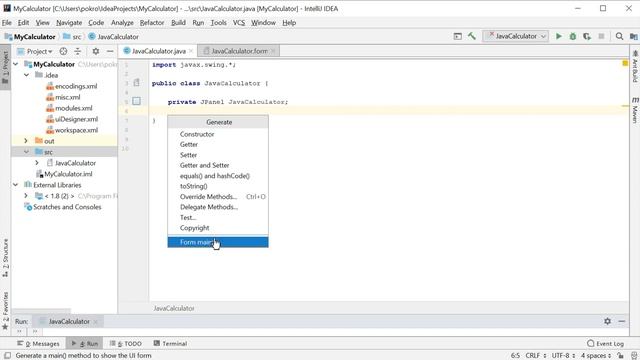
Task: Collapse all icon in Project panel
Action: tap(78, 51)
